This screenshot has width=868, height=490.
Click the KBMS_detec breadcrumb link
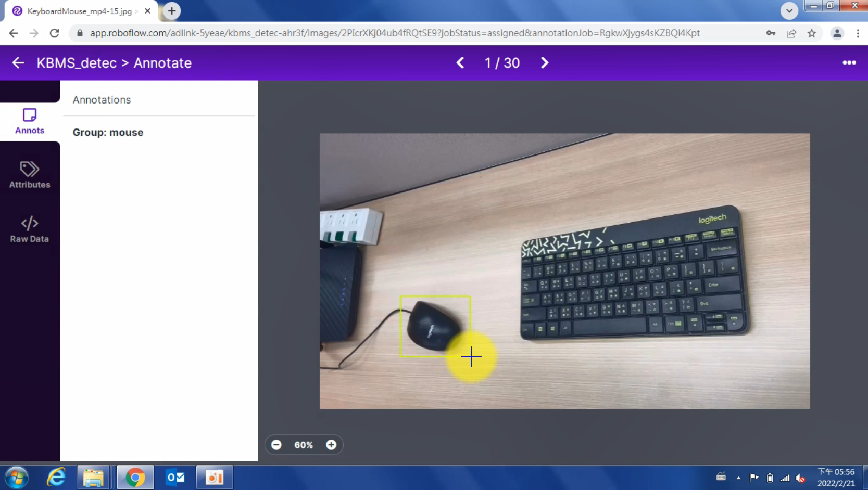point(77,63)
